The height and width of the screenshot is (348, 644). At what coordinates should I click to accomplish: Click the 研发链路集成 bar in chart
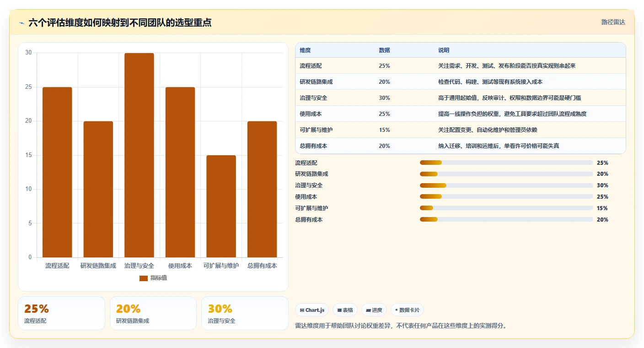[98, 189]
